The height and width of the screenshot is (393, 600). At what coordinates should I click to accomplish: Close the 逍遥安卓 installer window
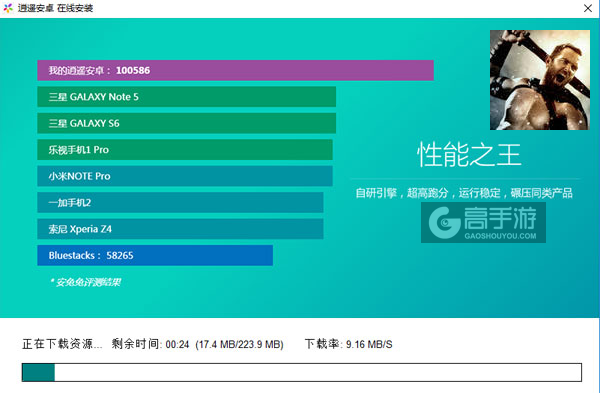(x=588, y=8)
